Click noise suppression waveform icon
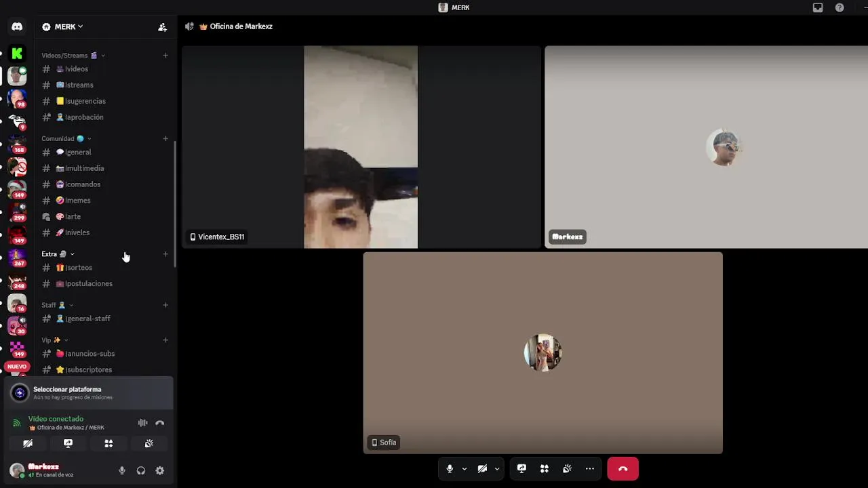The image size is (868, 488). [x=142, y=423]
